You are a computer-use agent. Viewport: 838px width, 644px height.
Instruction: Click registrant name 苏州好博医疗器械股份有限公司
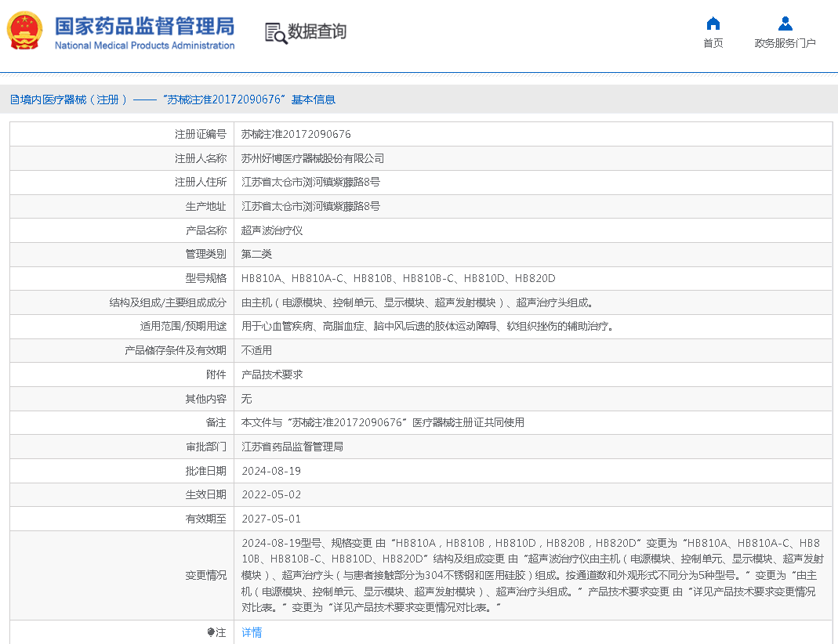pyautogui.click(x=313, y=158)
